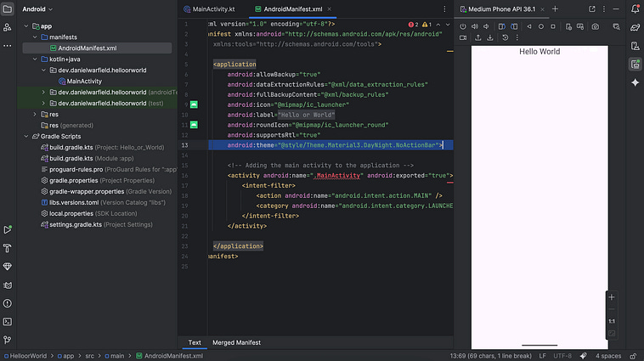Click ic_launcher gutter icon on line 9
The image size is (644, 361).
tap(194, 104)
